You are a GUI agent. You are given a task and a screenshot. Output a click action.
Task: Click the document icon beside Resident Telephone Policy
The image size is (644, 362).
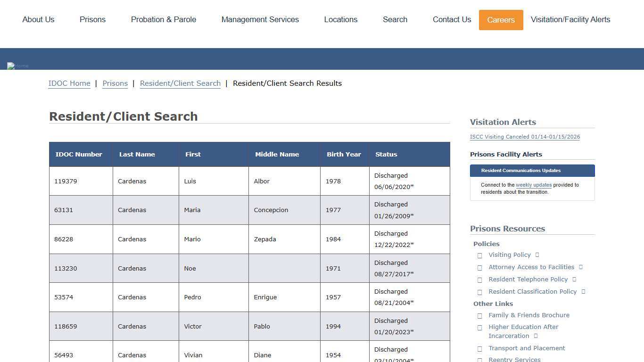574,279
